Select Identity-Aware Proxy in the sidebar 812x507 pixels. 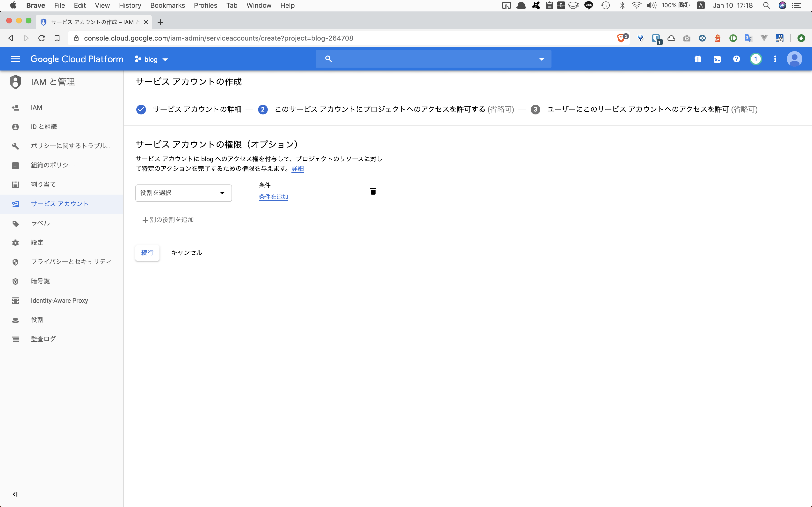(59, 300)
